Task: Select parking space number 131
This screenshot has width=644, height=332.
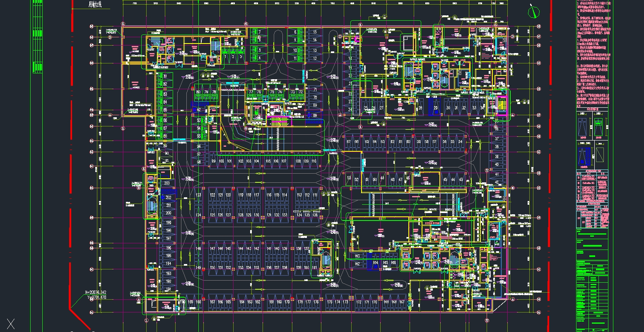Action: [x=269, y=215]
